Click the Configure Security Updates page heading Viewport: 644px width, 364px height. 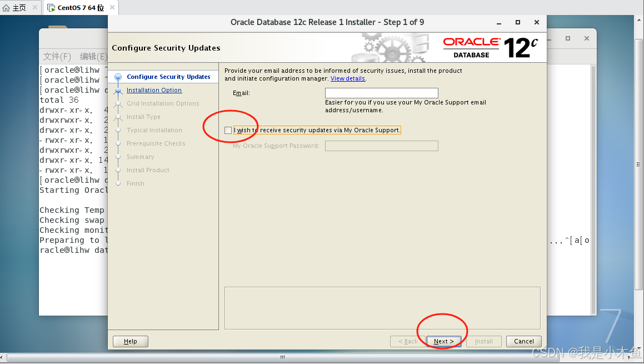point(166,48)
